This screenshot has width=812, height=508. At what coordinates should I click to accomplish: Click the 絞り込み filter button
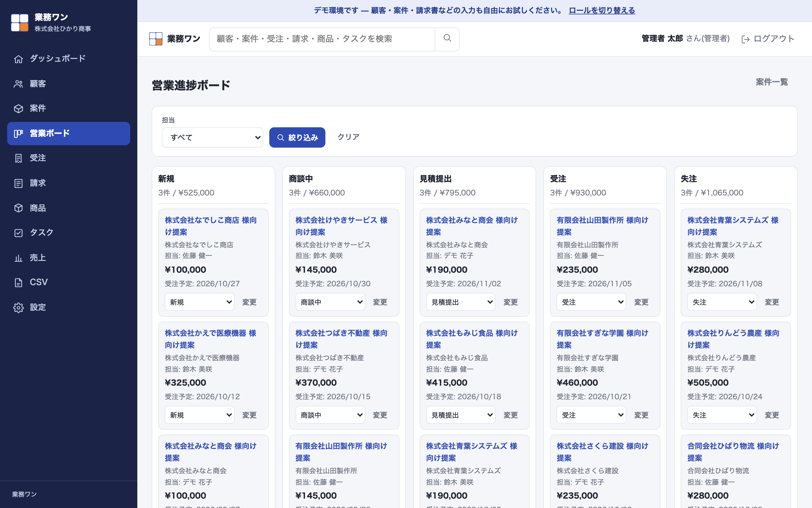tap(297, 137)
